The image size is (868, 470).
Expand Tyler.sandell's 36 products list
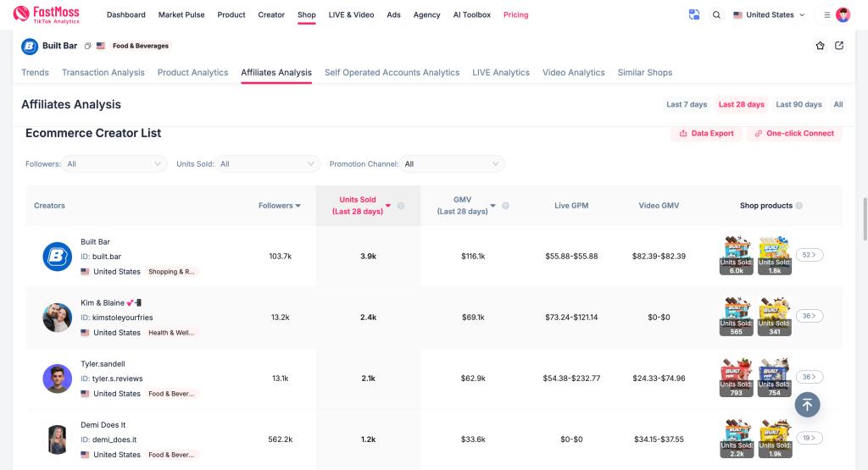810,377
